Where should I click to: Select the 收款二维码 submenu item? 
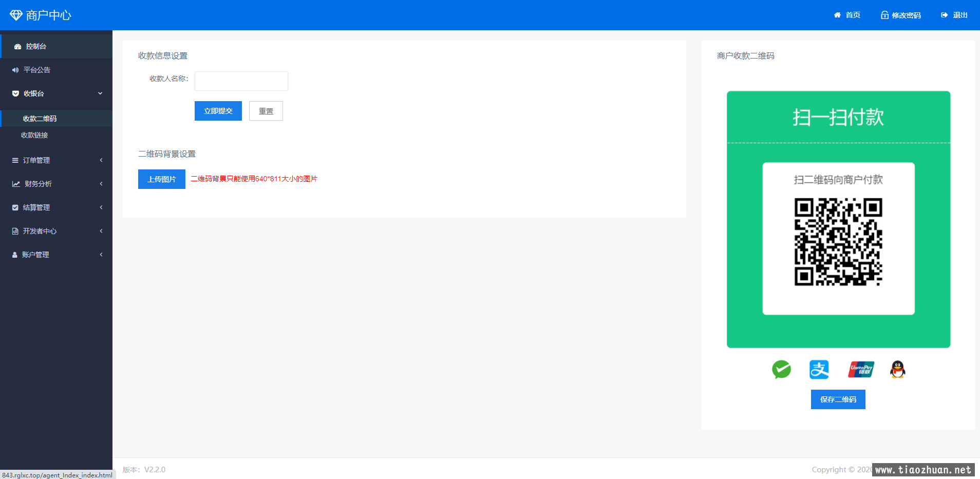tap(56, 119)
